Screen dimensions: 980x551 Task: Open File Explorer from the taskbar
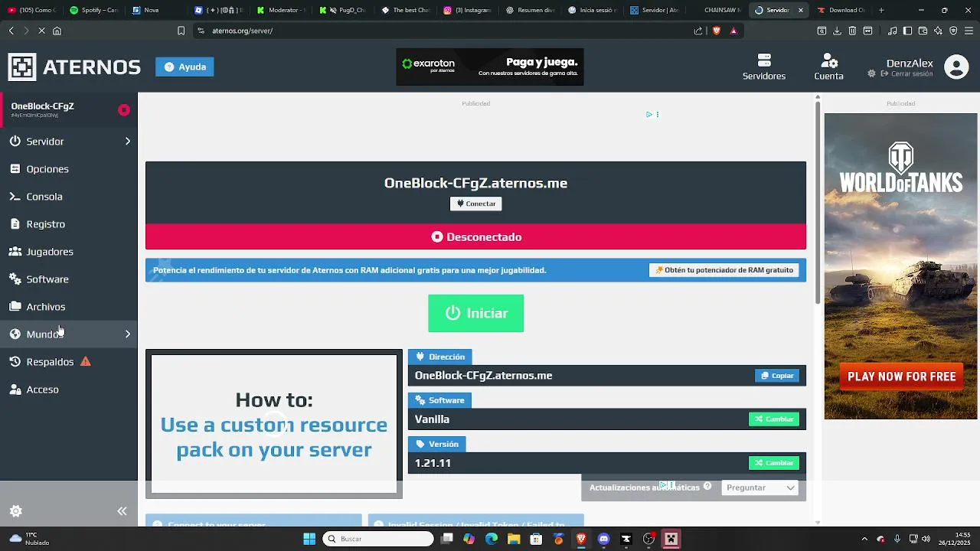(x=514, y=539)
